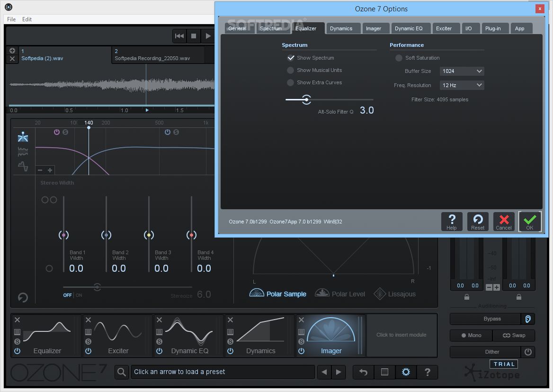Click the preset search magnifier icon
553x392 pixels.
point(122,372)
